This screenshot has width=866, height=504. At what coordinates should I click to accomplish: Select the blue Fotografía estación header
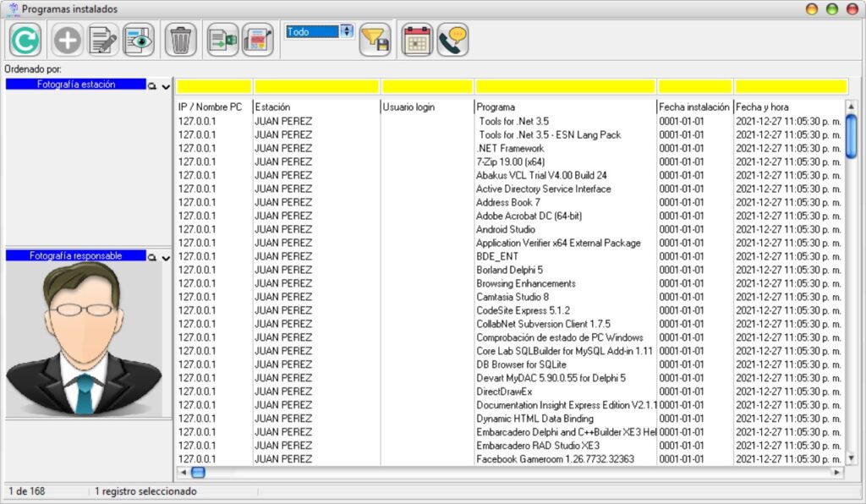point(76,85)
